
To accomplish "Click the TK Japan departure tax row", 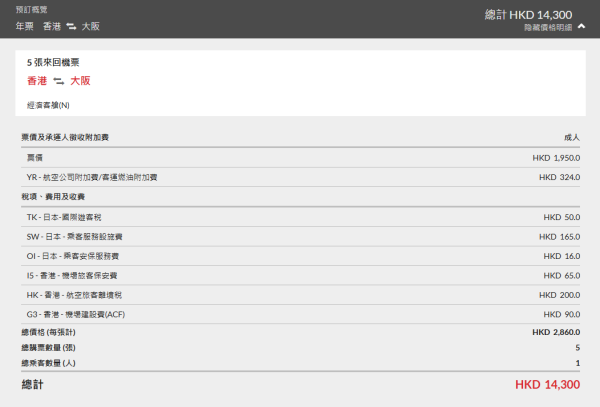I will (x=300, y=217).
